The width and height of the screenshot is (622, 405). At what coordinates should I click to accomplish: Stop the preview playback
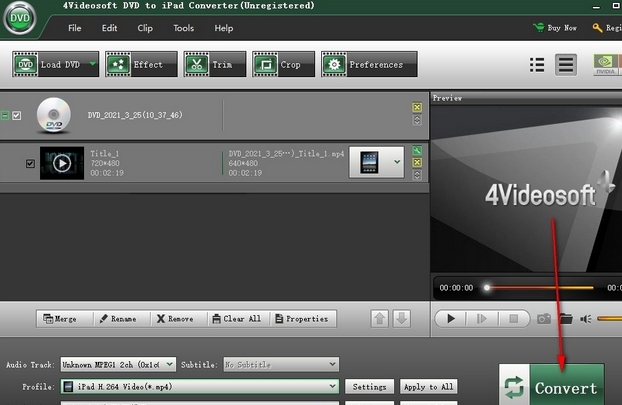[513, 319]
